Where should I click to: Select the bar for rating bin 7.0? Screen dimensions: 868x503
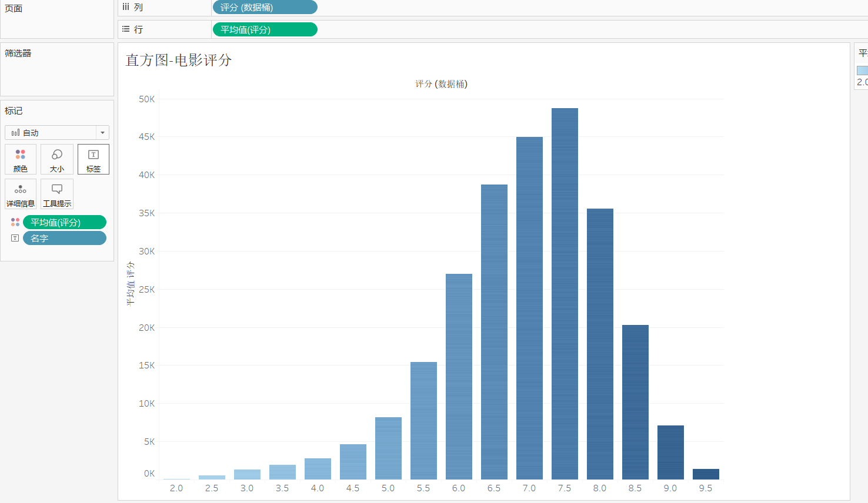[529, 308]
